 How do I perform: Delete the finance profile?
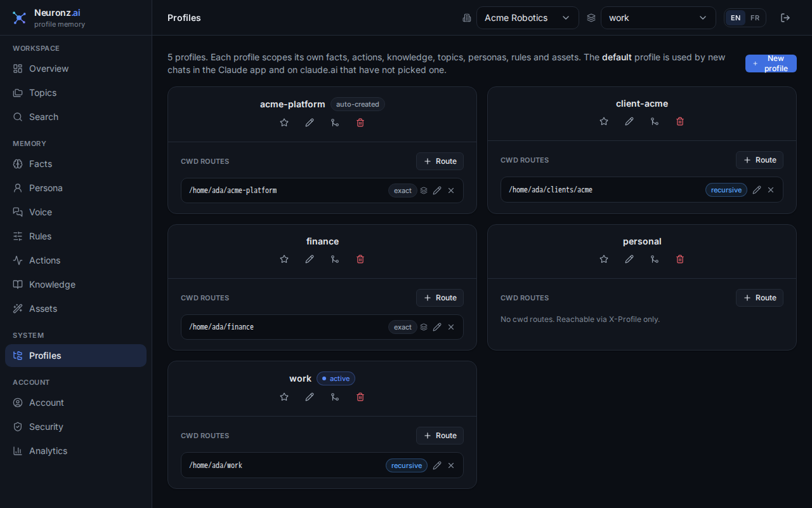(360, 259)
